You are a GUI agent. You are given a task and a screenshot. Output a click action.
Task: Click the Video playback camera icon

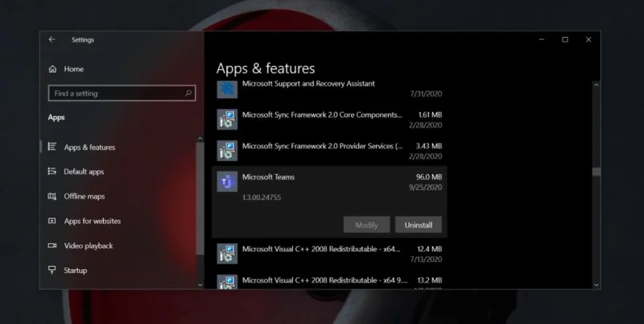pos(52,246)
